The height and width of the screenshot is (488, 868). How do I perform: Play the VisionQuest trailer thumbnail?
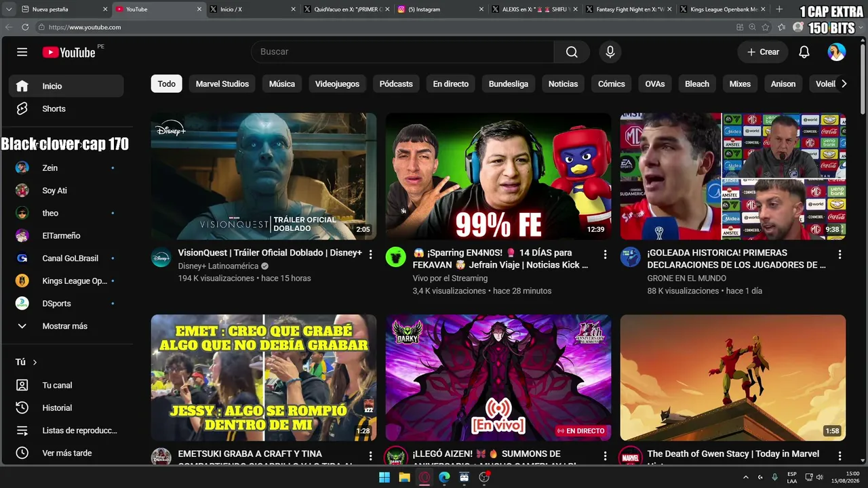click(x=264, y=176)
